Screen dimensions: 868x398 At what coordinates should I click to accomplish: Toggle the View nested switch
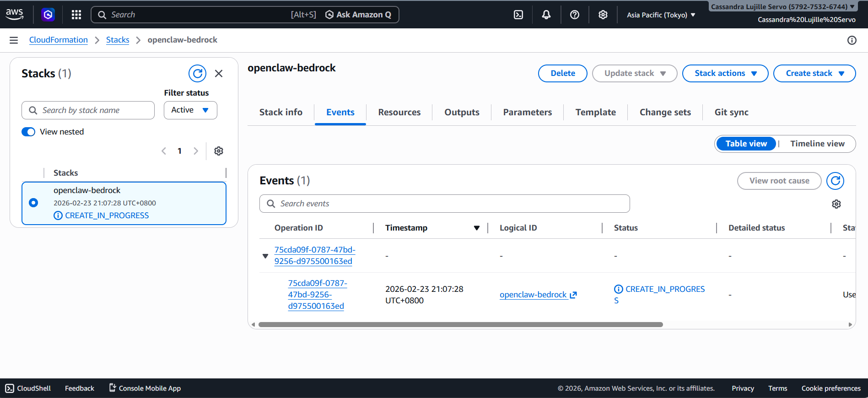28,132
